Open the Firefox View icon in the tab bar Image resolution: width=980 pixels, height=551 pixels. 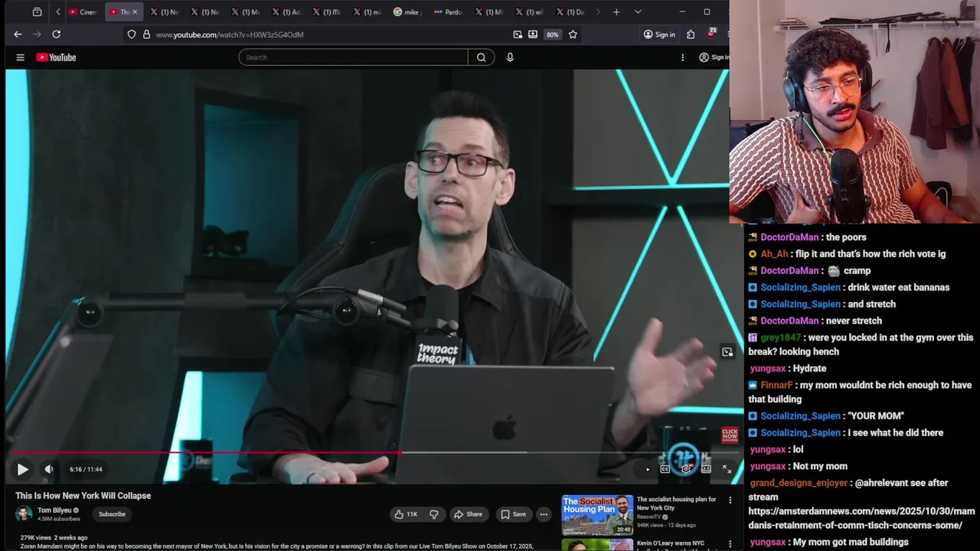(37, 12)
